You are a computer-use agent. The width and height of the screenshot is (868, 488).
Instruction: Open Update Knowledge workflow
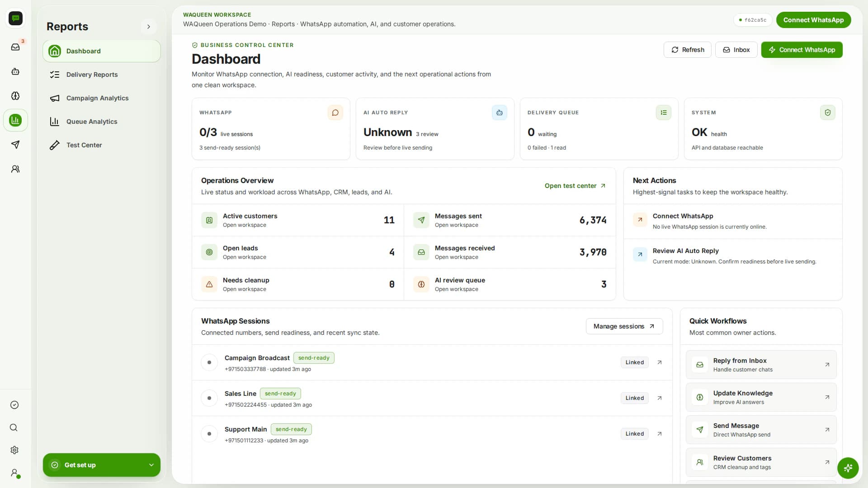pos(761,397)
